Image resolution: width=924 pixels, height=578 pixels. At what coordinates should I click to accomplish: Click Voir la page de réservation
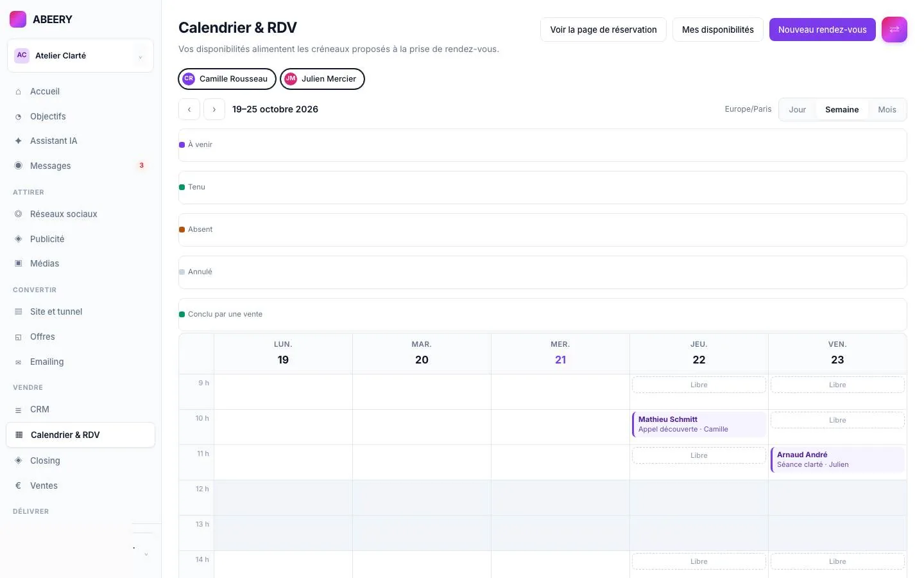[603, 30]
